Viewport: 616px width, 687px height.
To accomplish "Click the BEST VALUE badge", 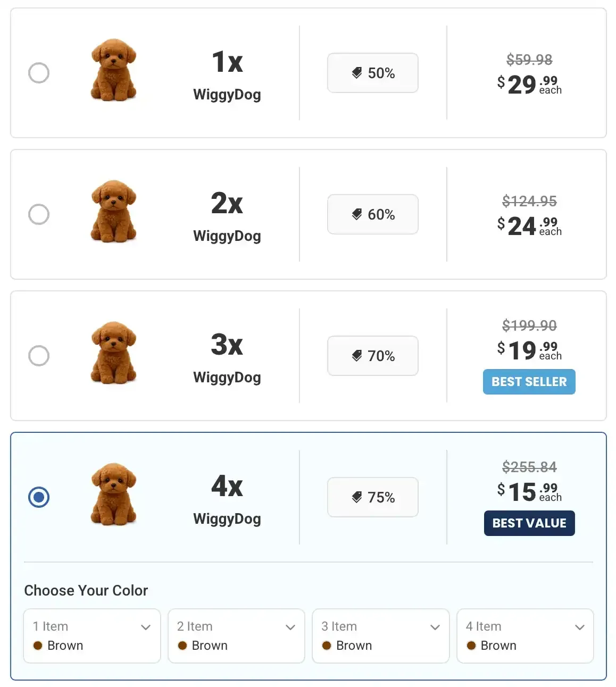I will point(529,523).
